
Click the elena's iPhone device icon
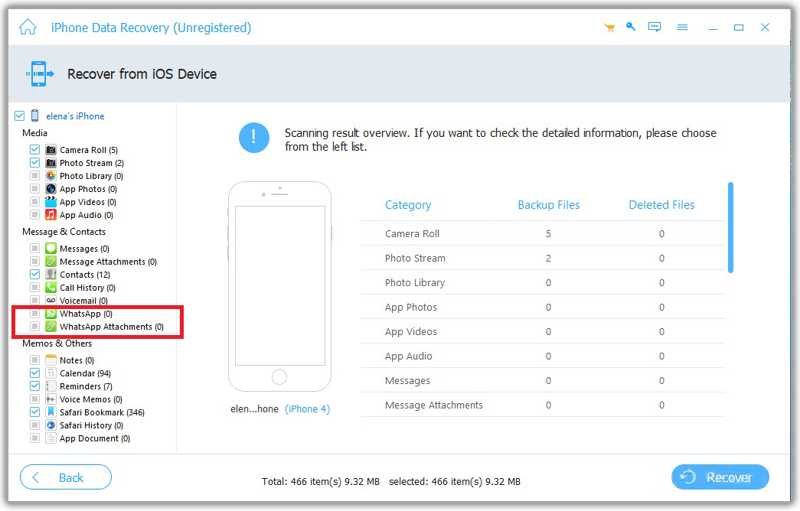point(35,116)
